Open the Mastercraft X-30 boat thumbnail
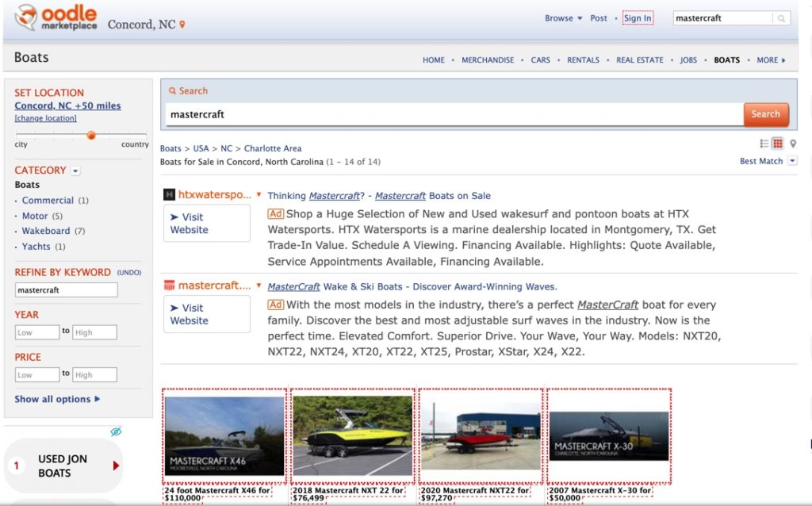This screenshot has width=812, height=506. (x=608, y=435)
